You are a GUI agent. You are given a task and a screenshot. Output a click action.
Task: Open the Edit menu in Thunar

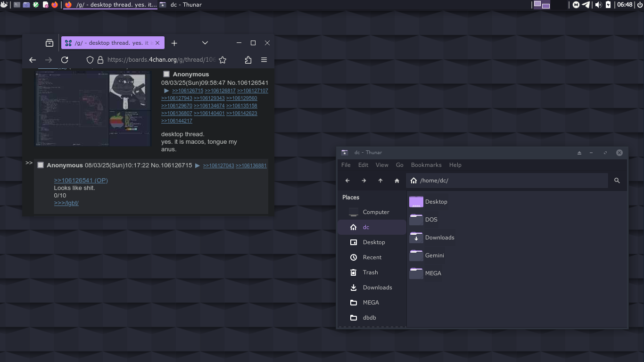point(363,165)
